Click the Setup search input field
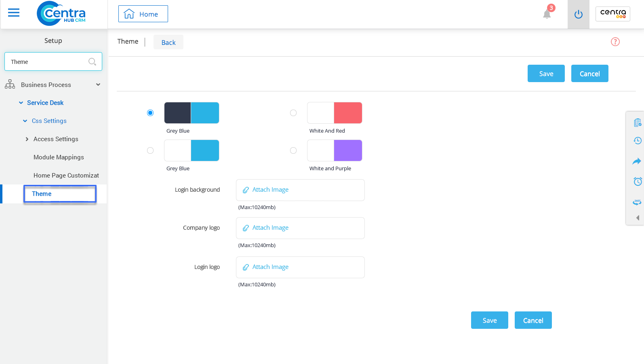This screenshot has height=364, width=644. (53, 61)
